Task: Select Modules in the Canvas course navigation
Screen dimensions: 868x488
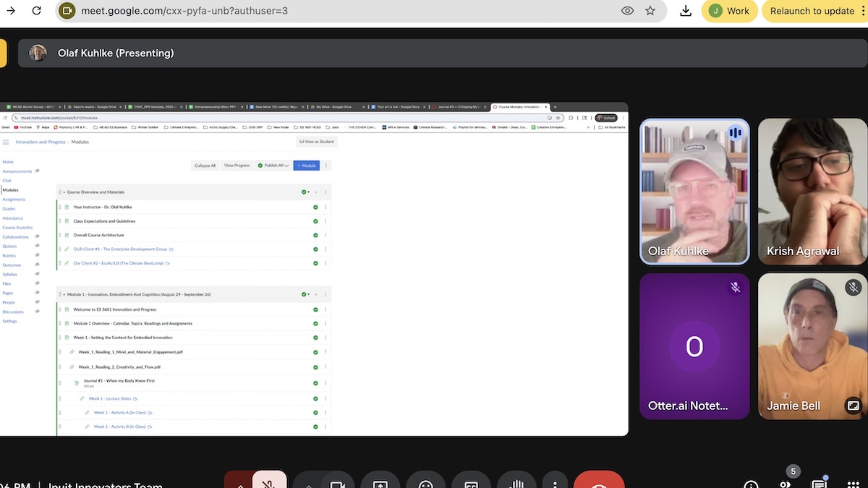Action: 10,190
